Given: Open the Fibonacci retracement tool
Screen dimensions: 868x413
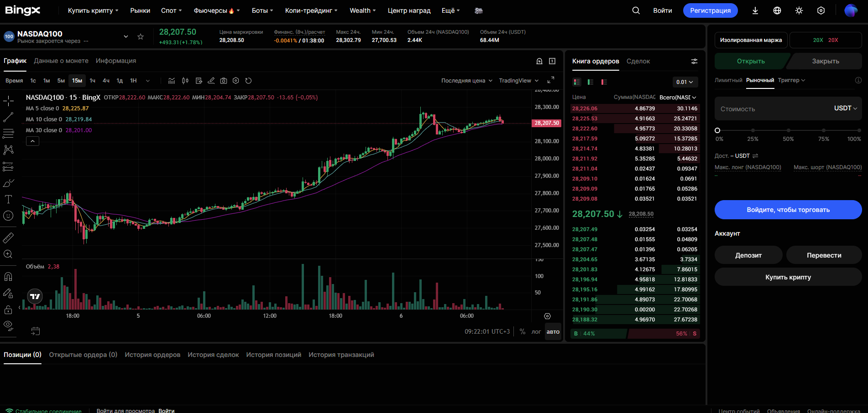Looking at the screenshot, I should (x=8, y=134).
